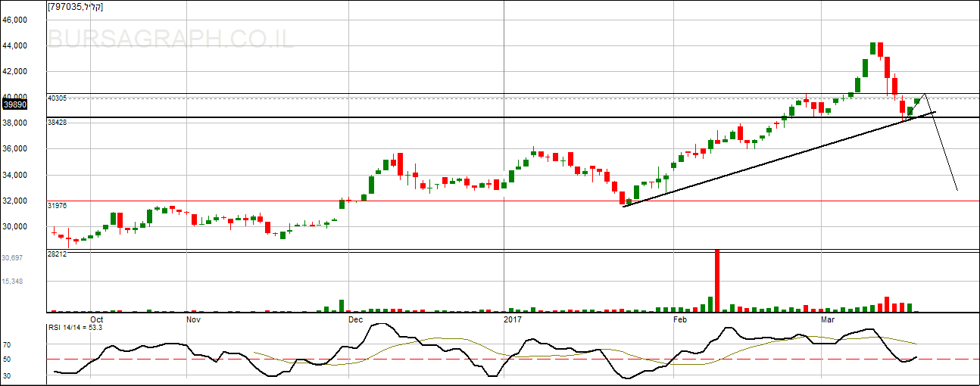Select the 38428 support level label
Screen dimensions: 980x386
[x=57, y=122]
